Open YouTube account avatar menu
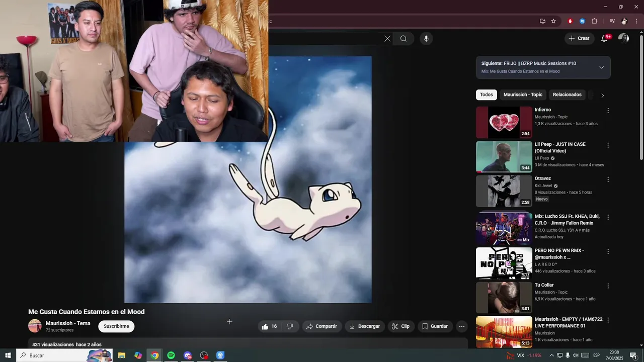 pyautogui.click(x=623, y=39)
